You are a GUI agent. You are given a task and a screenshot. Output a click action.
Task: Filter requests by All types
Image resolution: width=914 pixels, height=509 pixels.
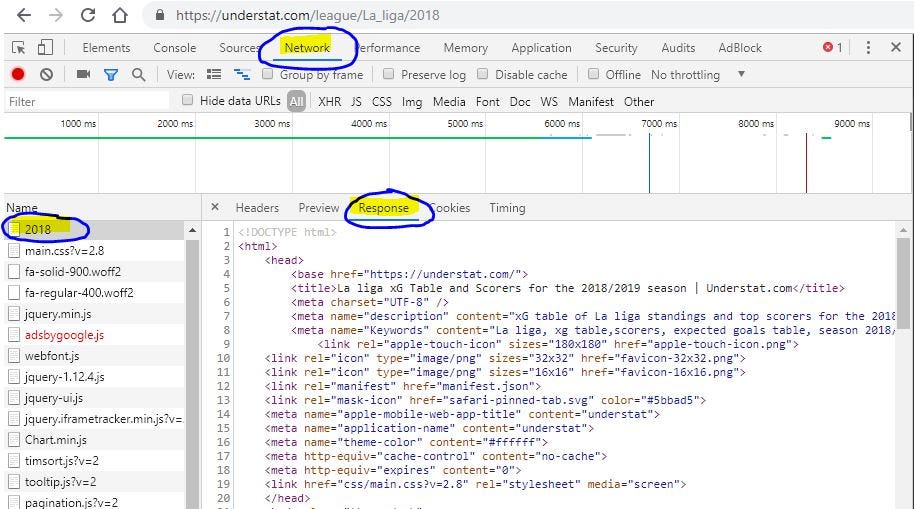pos(296,102)
